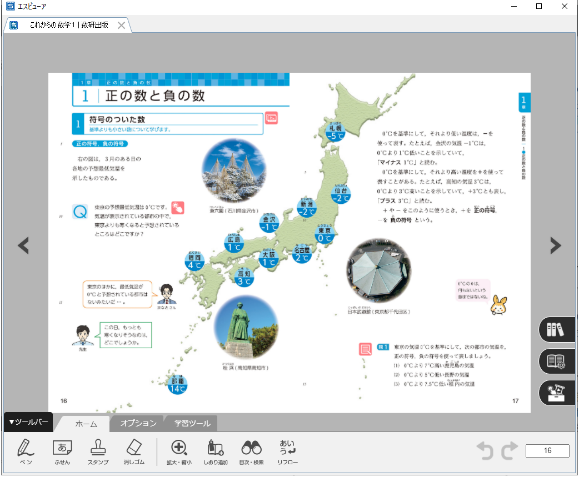Image resolution: width=579 pixels, height=477 pixels.
Task: Select the 消しゴム eraser tool
Action: (134, 451)
